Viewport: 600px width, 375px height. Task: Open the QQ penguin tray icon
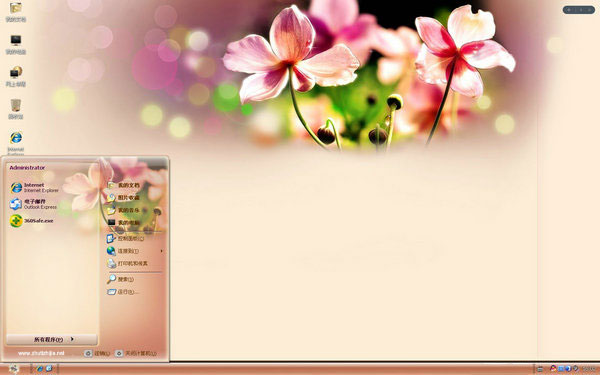click(553, 368)
